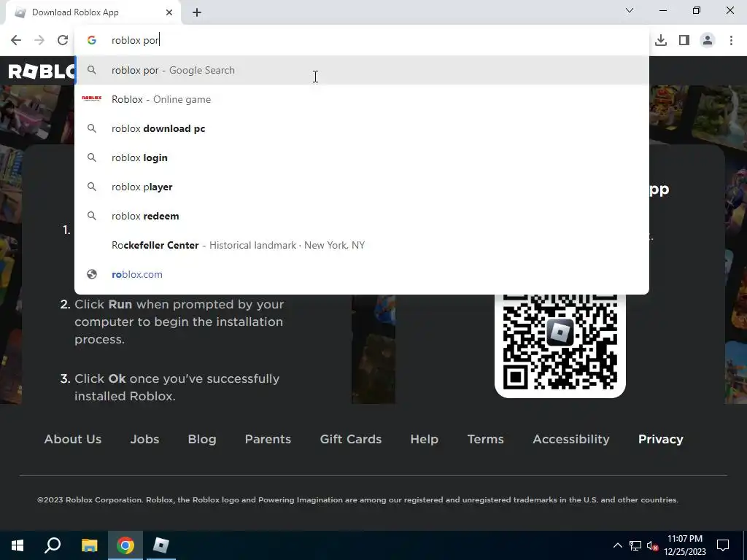Open the About Us footer link

pos(73,439)
